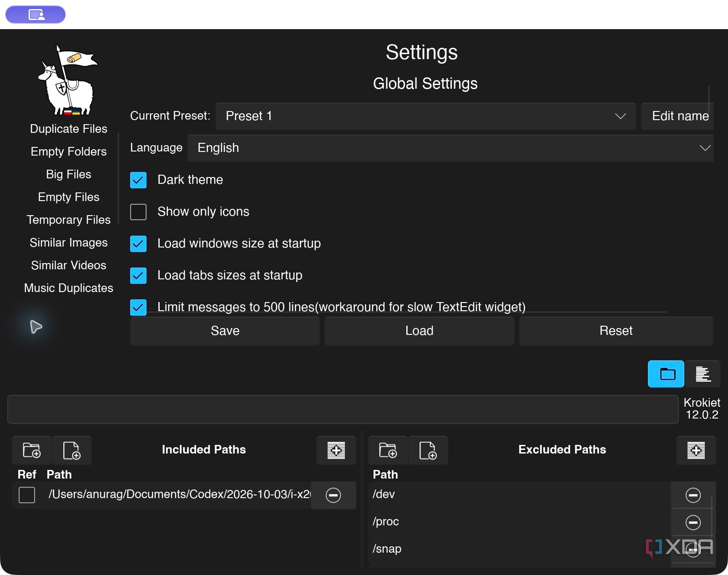Disable the Dark theme checkbox

point(138,180)
